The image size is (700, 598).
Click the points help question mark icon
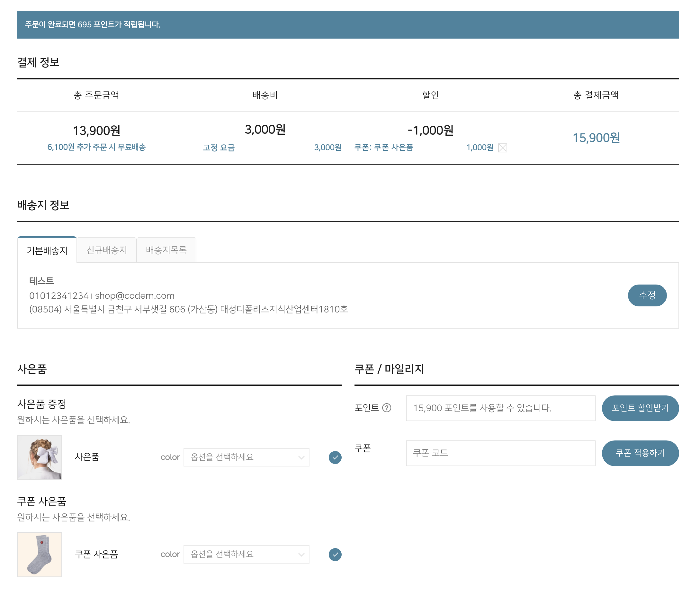(x=387, y=408)
